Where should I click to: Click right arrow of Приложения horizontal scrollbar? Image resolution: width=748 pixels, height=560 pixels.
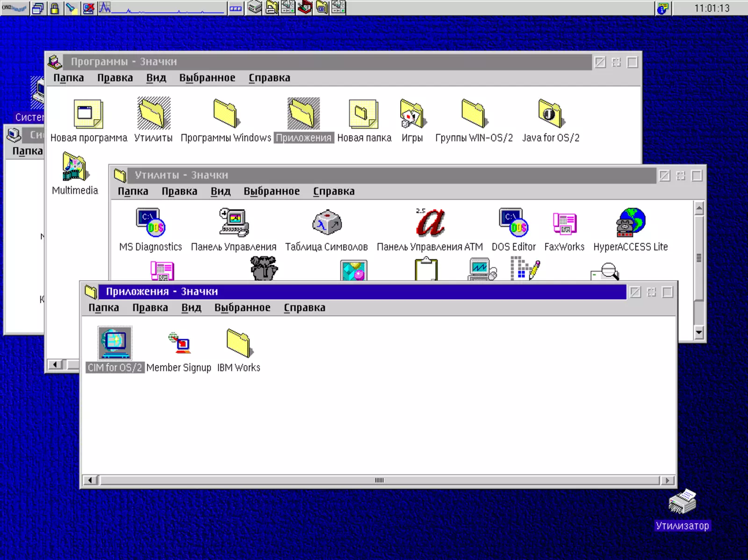(667, 480)
